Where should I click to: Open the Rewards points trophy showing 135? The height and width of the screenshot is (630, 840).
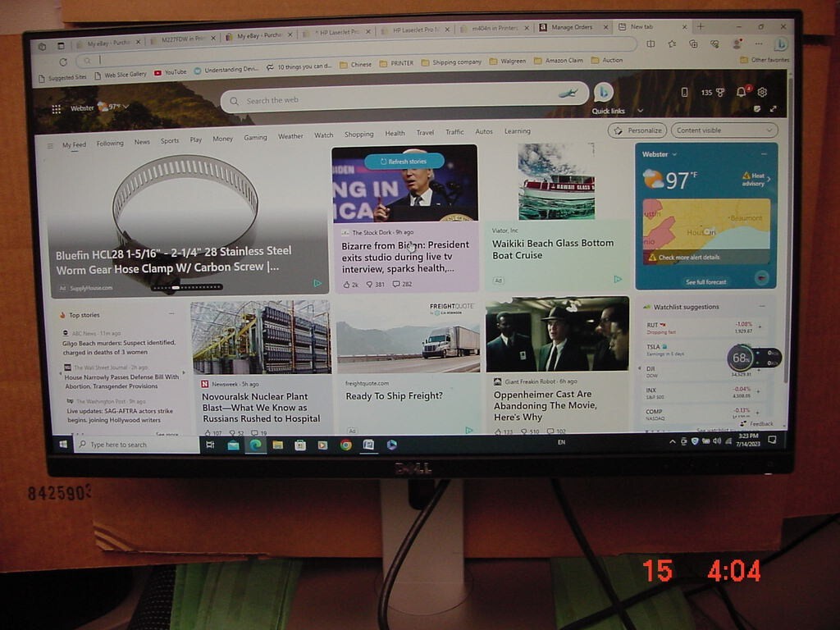(x=713, y=92)
